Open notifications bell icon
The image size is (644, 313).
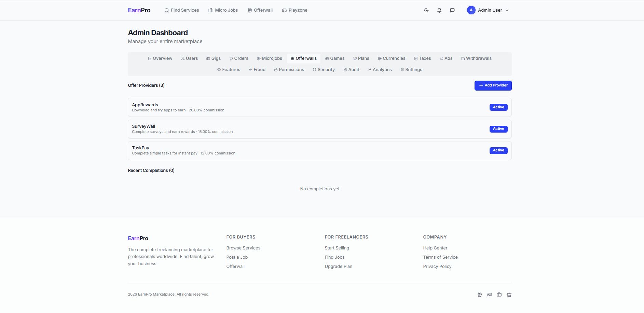point(439,10)
